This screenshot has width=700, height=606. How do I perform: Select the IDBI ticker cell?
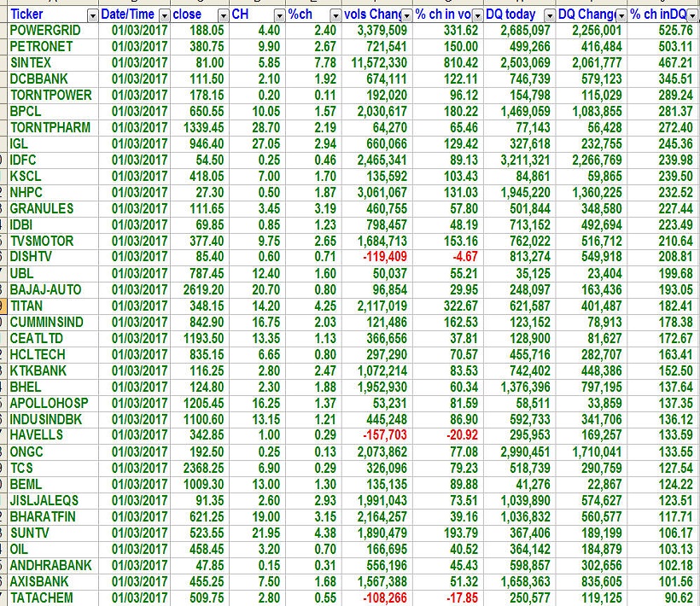(x=53, y=225)
